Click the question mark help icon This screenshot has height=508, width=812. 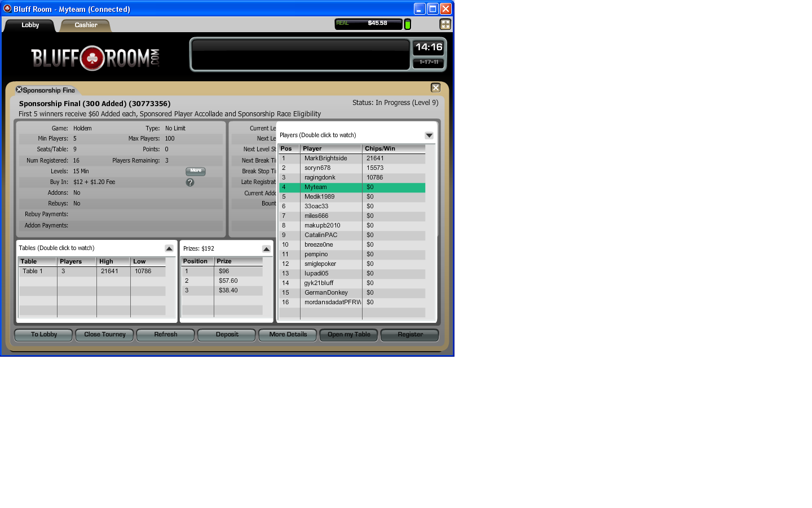click(x=190, y=182)
